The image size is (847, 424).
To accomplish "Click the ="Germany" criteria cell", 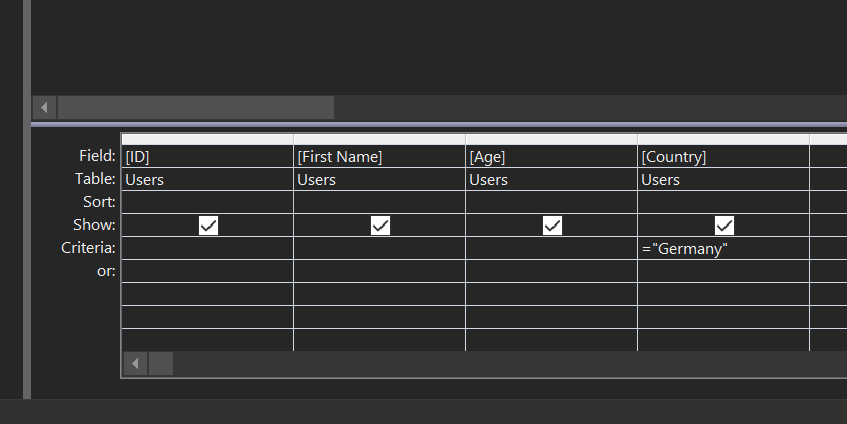I will [x=723, y=249].
